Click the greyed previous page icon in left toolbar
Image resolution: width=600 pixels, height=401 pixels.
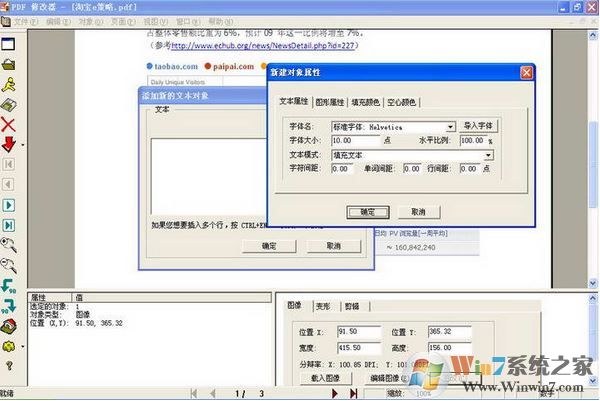click(x=8, y=184)
